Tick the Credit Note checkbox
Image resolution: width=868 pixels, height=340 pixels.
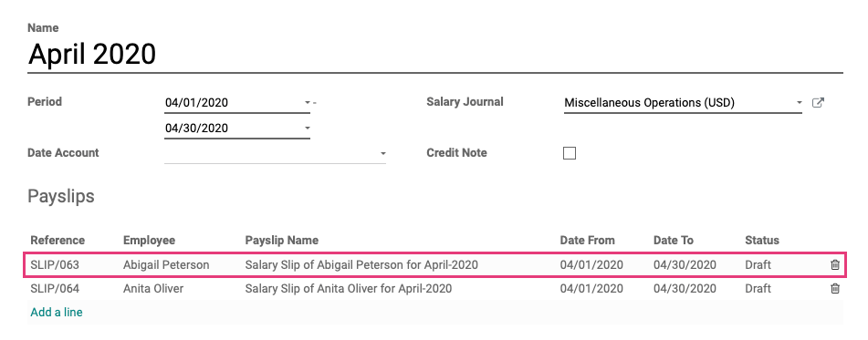pos(569,153)
